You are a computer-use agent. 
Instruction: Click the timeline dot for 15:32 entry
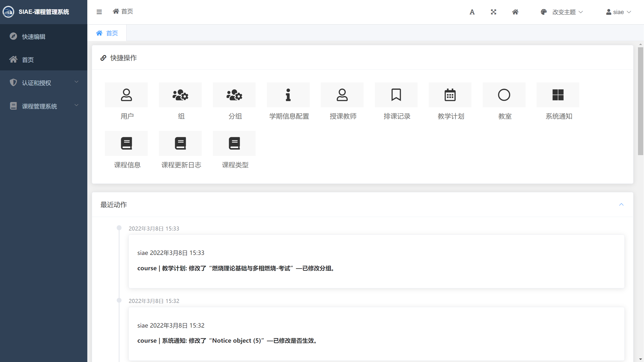coord(119,300)
